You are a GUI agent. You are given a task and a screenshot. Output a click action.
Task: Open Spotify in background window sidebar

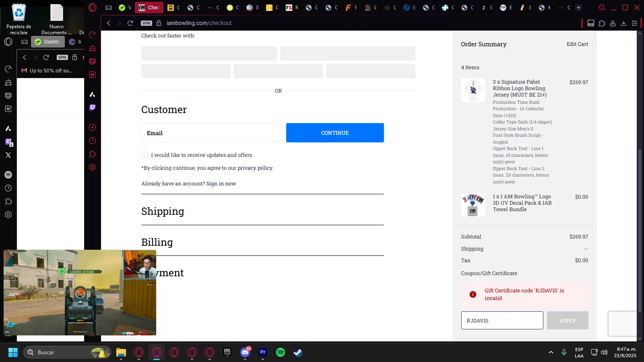[x=8, y=175]
